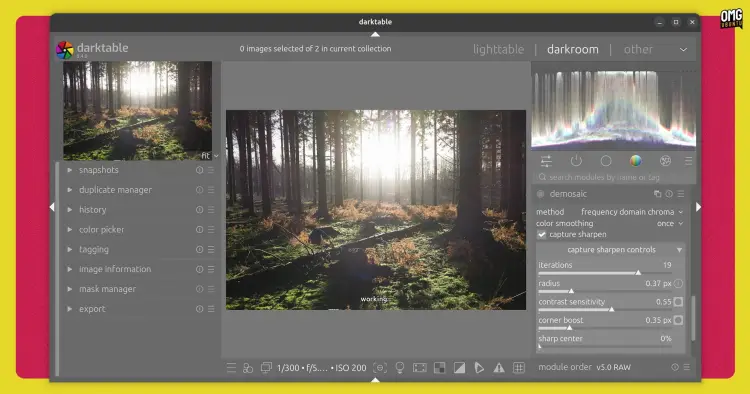750x394 pixels.
Task: Expand the snapshots module
Action: click(x=70, y=170)
